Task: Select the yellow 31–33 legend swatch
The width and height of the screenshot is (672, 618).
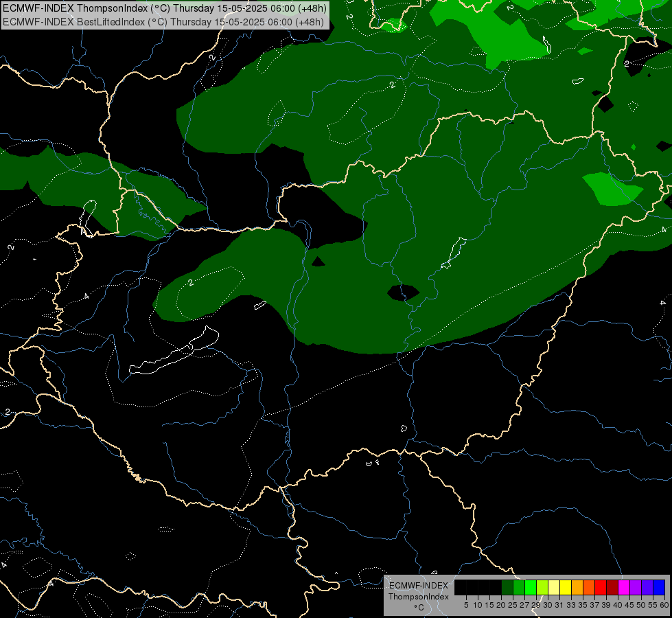Action: pyautogui.click(x=566, y=587)
